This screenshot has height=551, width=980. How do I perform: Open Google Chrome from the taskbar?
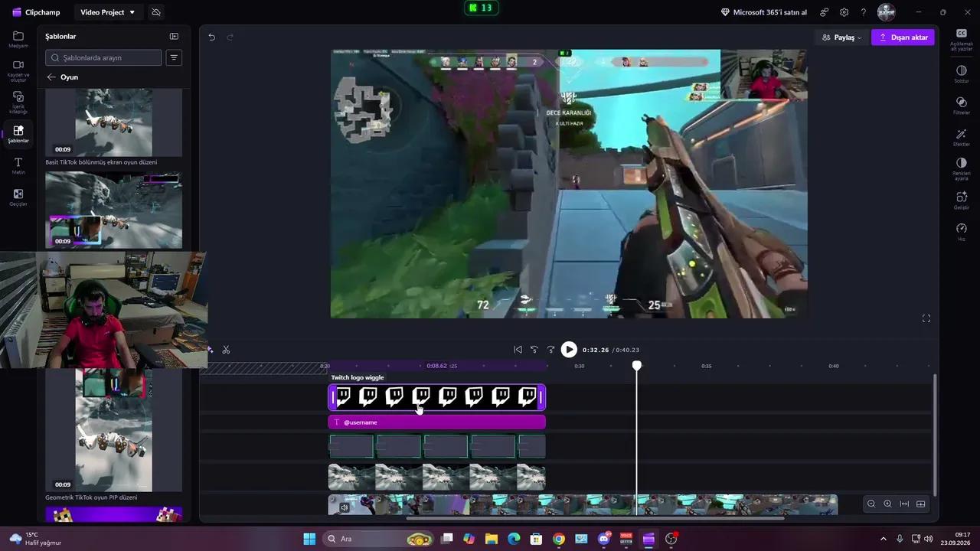559,539
